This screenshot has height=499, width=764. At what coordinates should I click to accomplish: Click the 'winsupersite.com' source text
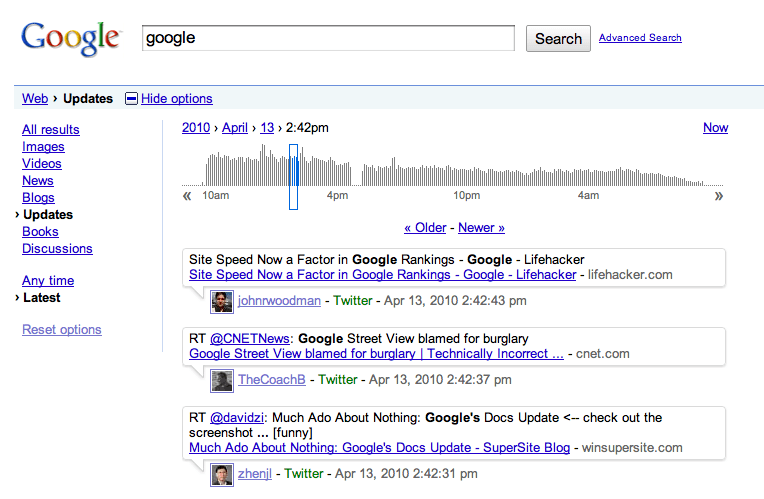632,448
